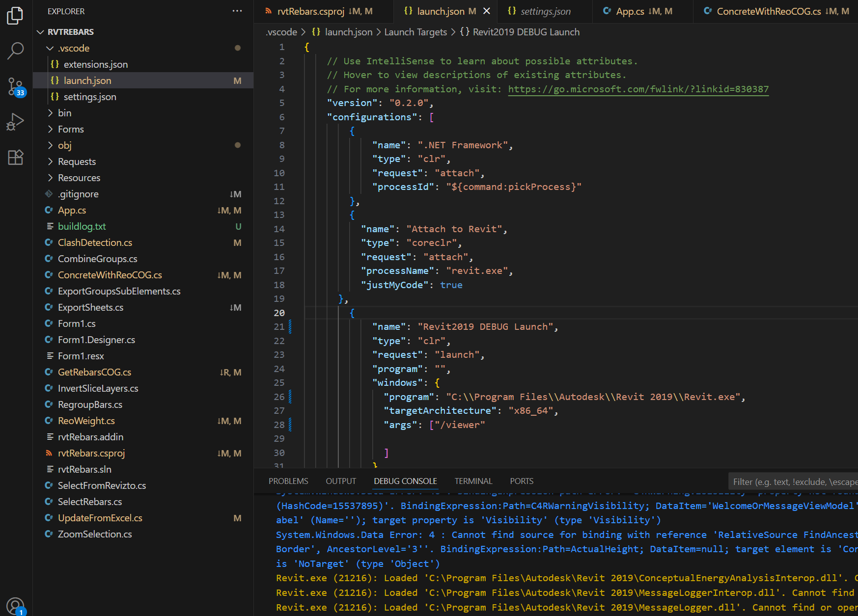Open the .gitignore file
858x616 pixels.
(143, 194)
